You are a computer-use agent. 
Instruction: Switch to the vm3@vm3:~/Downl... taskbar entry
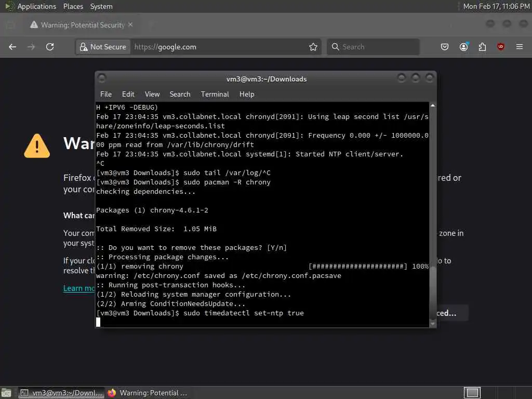(x=61, y=393)
